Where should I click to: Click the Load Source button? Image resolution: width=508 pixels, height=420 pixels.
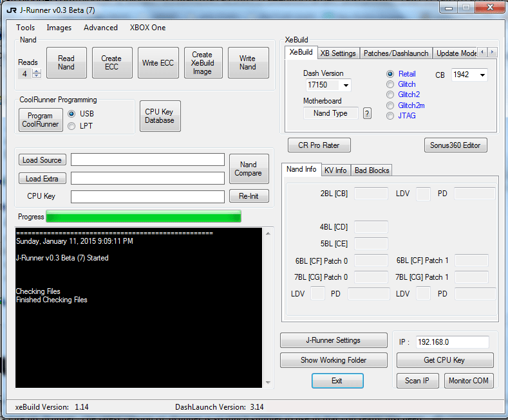(42, 160)
